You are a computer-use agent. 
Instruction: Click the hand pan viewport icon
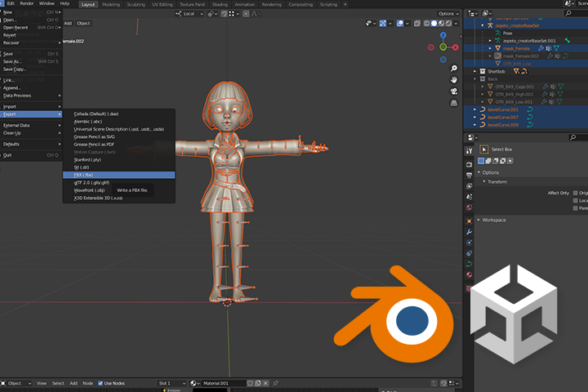point(454,80)
